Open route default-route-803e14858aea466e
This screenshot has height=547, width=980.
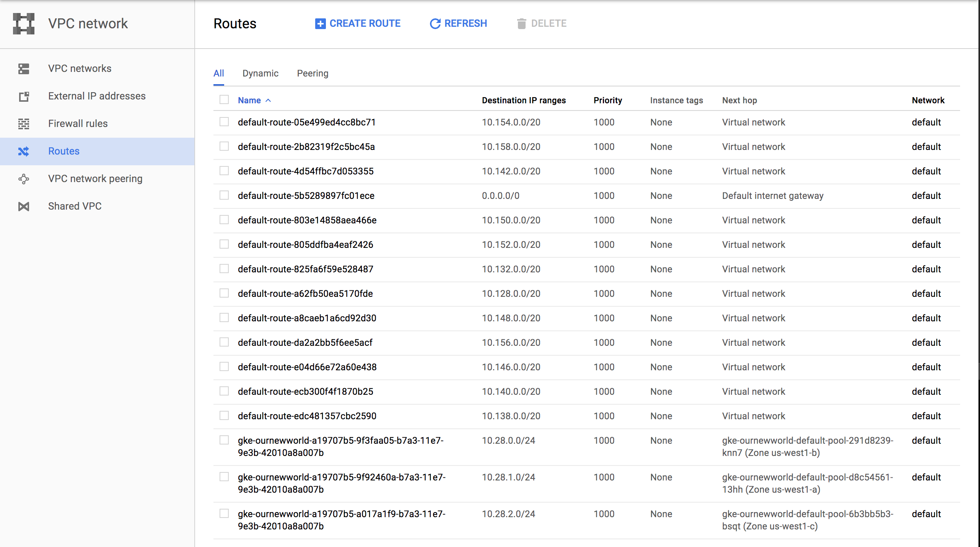(x=307, y=220)
